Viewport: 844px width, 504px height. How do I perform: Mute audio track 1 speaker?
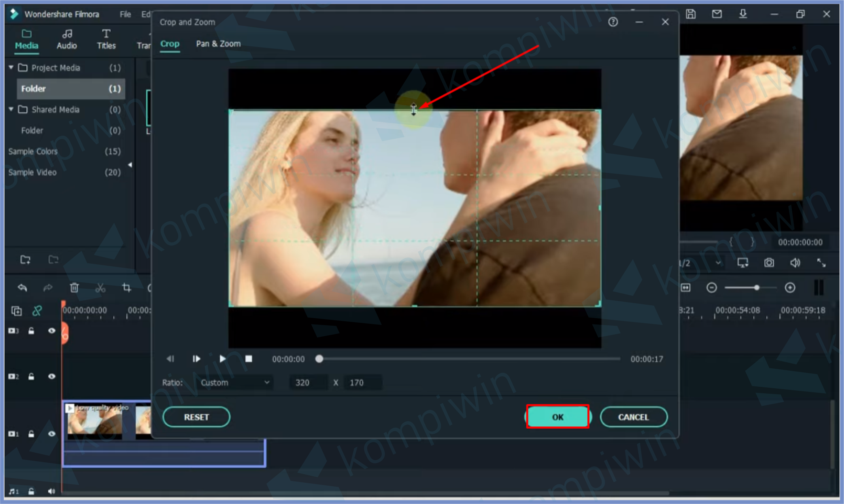pos(52,492)
